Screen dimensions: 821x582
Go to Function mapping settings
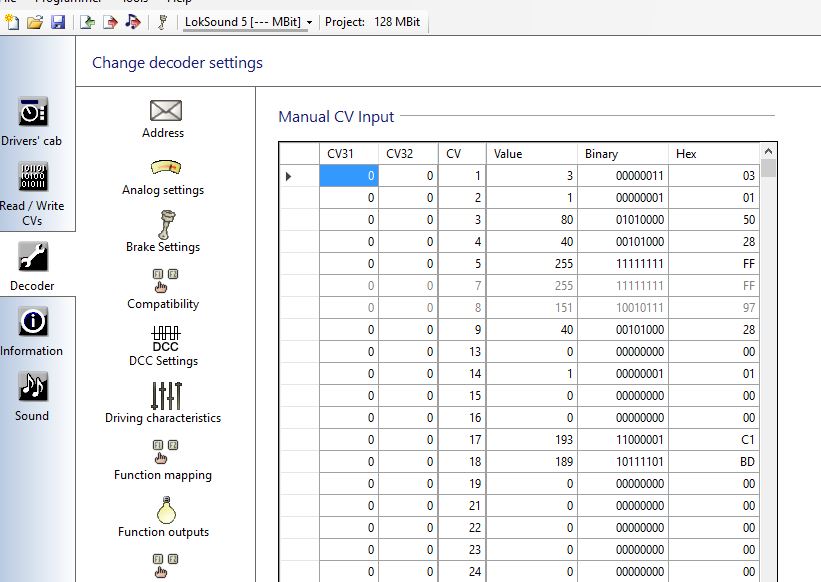pyautogui.click(x=163, y=459)
